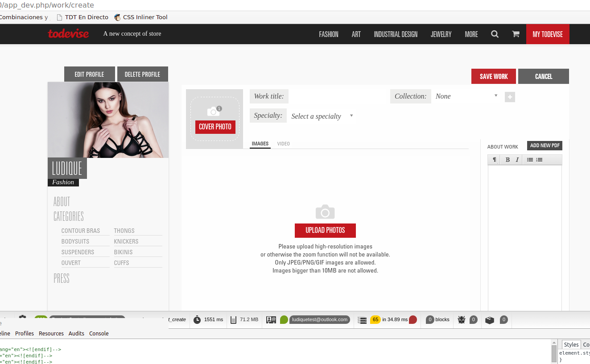
Task: Click the memory usage icon beside 71.2 MB
Action: pos(234,319)
